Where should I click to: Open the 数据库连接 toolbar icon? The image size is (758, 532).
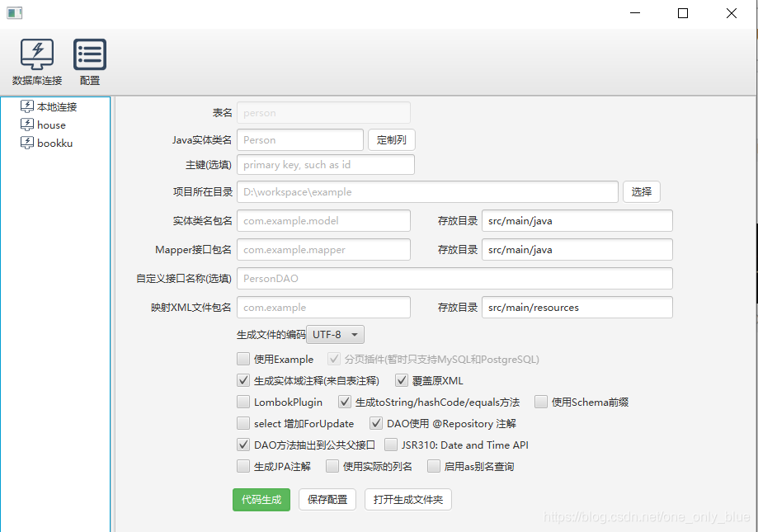(x=37, y=62)
